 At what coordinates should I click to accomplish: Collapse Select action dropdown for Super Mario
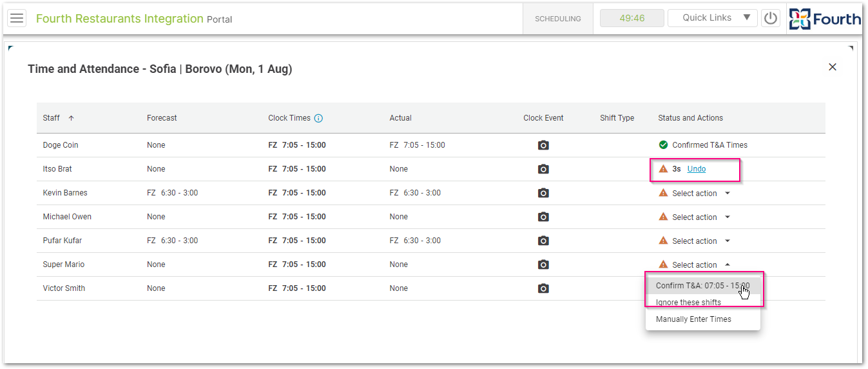tap(728, 264)
